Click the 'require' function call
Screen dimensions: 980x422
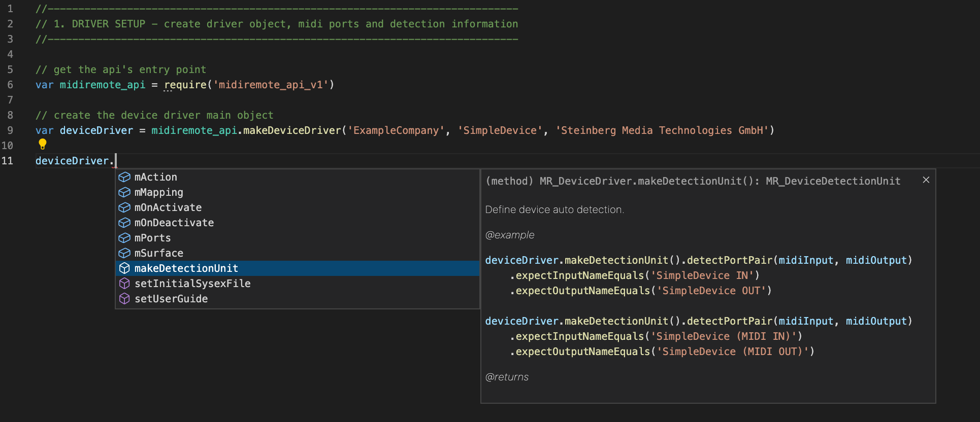pyautogui.click(x=185, y=85)
